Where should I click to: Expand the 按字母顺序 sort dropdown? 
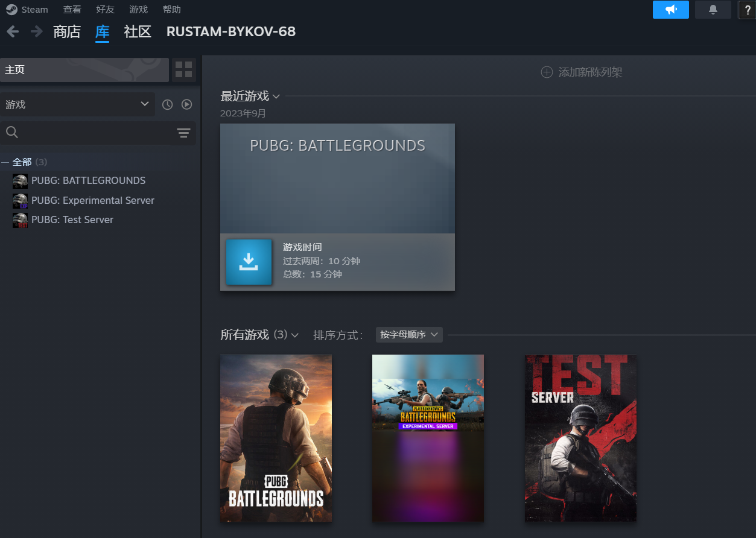click(409, 335)
